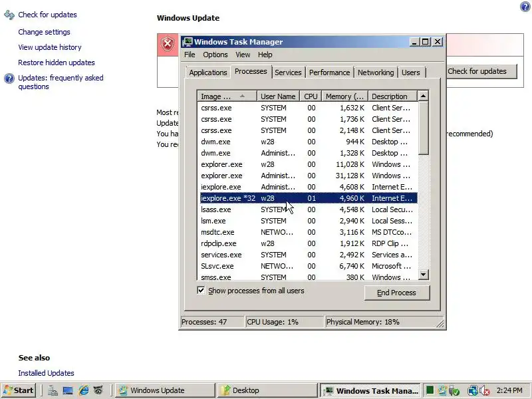Image resolution: width=532 pixels, height=399 pixels.
Task: Select the highlighted iexplore.exe *32 row
Action: 309,198
